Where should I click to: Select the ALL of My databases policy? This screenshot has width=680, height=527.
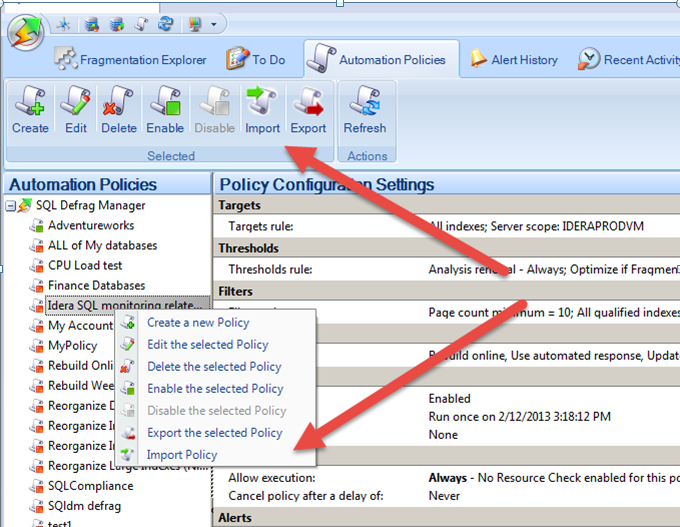point(102,245)
